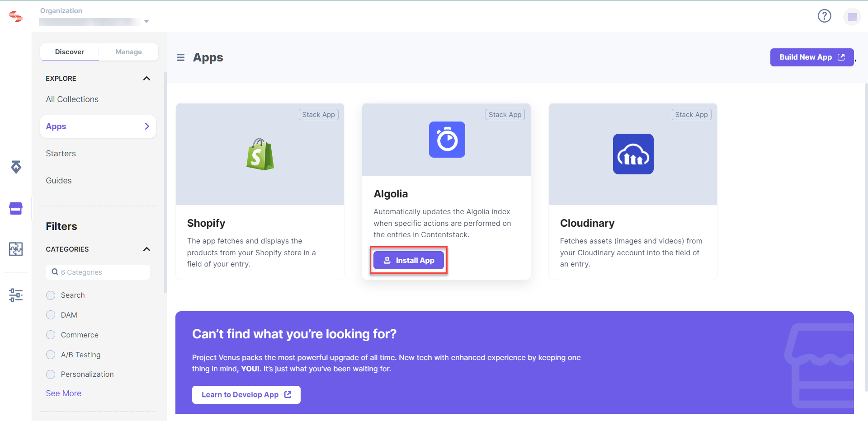This screenshot has height=421, width=868.
Task: Select the DAM category filter
Action: tap(51, 315)
